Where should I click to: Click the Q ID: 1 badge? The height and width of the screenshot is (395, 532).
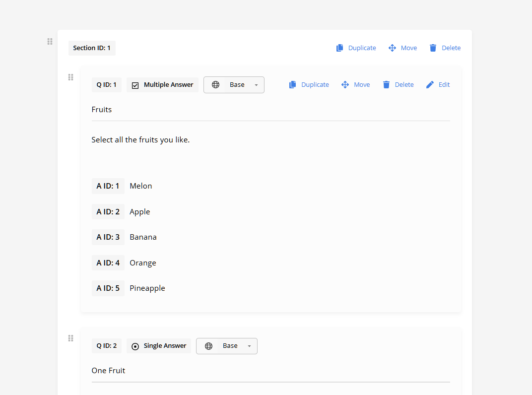click(x=106, y=84)
